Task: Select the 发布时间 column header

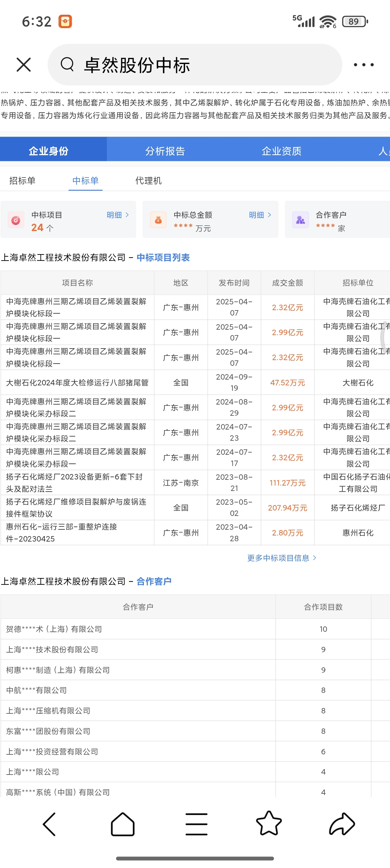Action: tap(234, 283)
